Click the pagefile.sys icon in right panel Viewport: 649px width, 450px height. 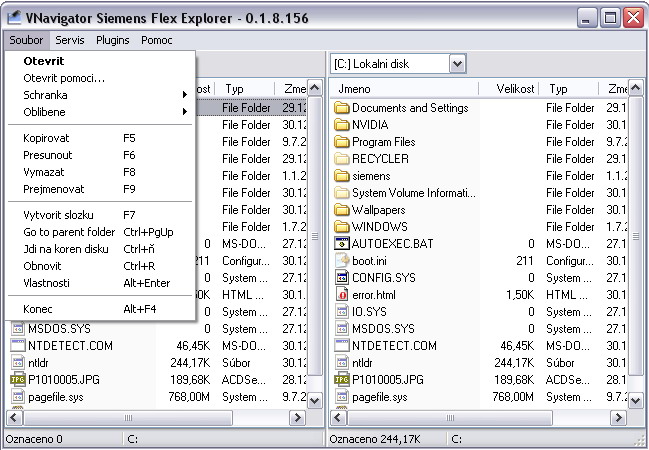pyautogui.click(x=341, y=397)
